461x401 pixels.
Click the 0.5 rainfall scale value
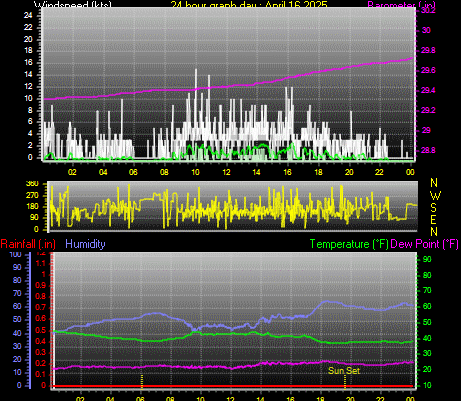coord(41,330)
